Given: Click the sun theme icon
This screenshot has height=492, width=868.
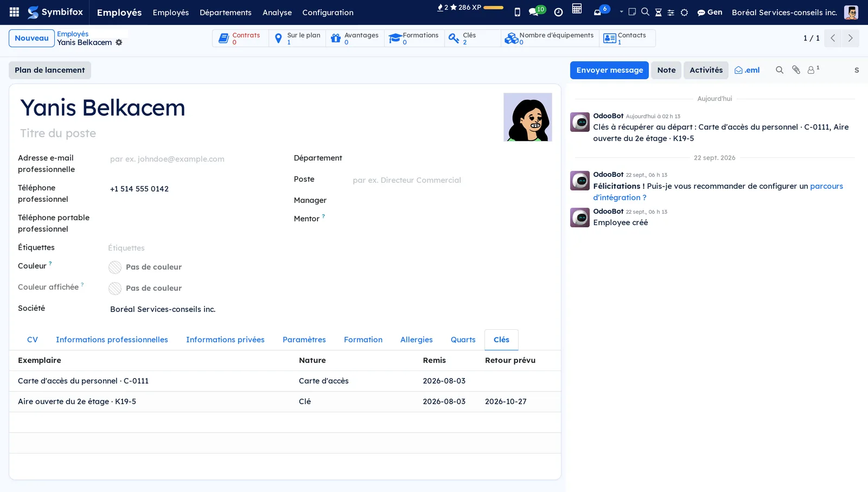Looking at the screenshot, I should pos(684,12).
